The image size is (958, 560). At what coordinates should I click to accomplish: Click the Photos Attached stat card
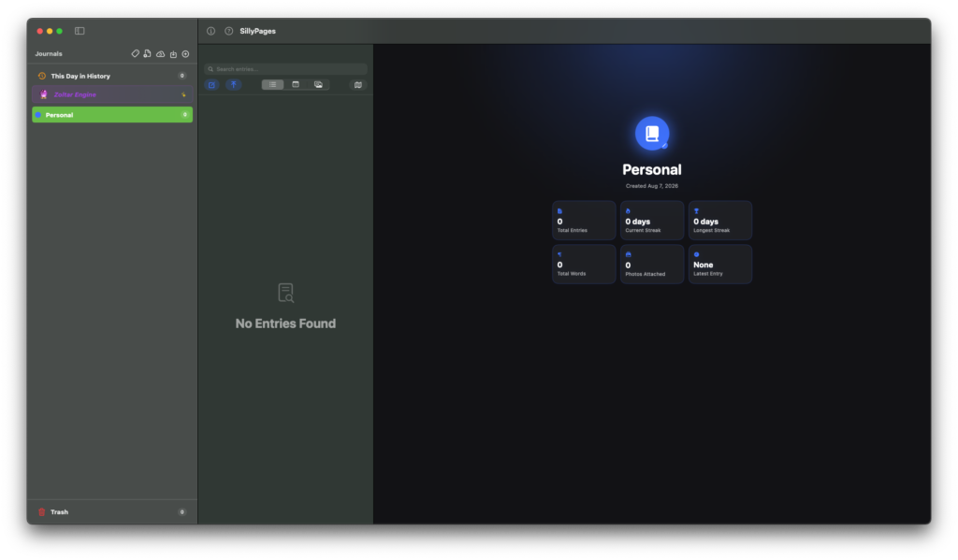(x=652, y=265)
